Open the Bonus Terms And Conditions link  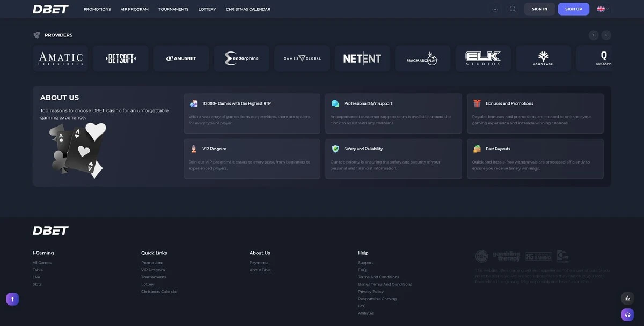click(x=385, y=284)
